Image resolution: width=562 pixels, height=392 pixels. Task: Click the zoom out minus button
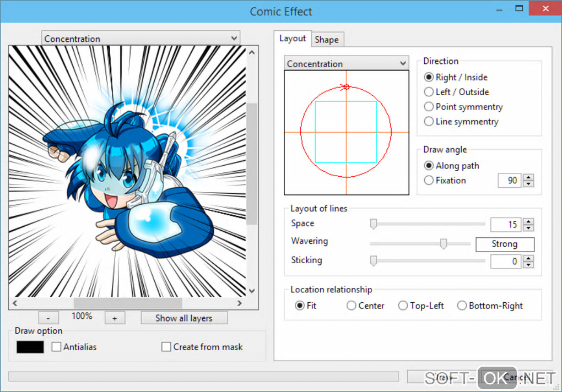[48, 318]
